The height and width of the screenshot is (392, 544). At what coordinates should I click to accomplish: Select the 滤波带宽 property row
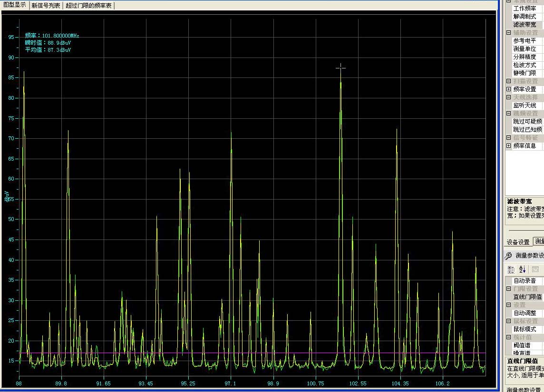(x=525, y=25)
